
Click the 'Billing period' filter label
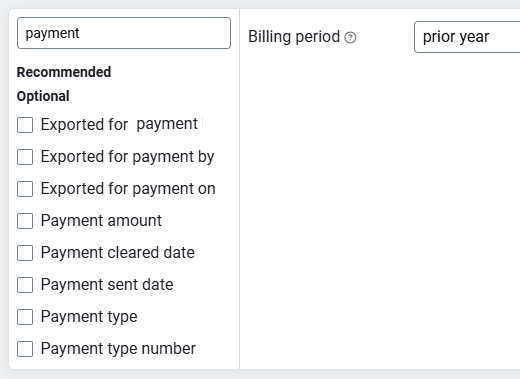(294, 37)
